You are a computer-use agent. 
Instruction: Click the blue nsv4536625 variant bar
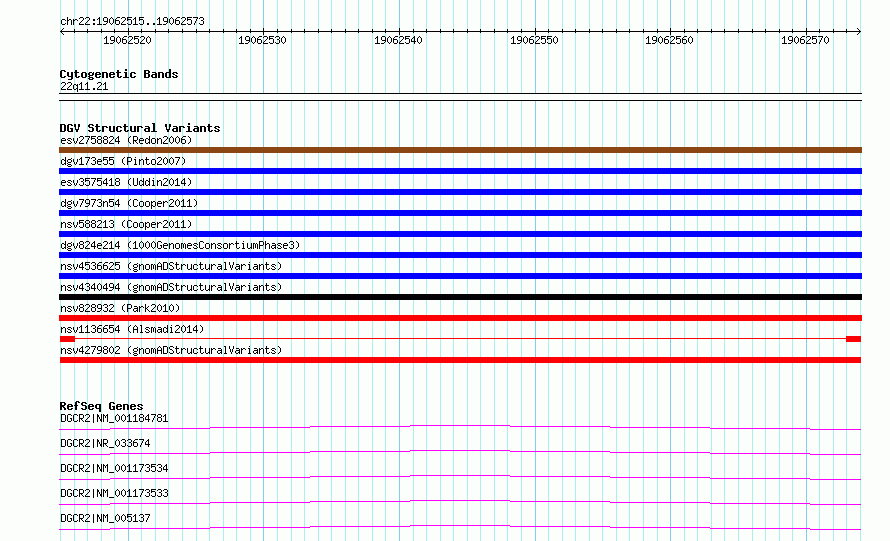460,276
